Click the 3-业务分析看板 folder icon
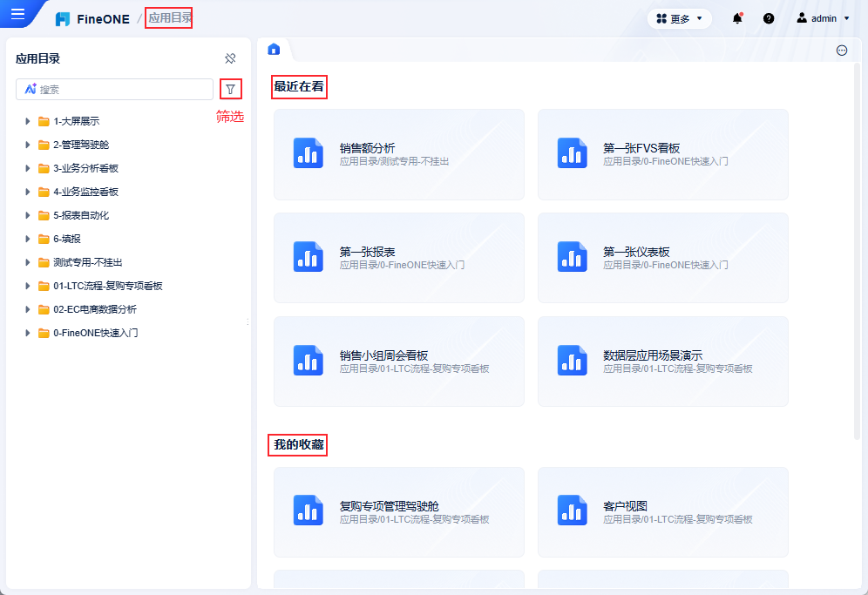The width and height of the screenshot is (868, 595). coord(44,168)
